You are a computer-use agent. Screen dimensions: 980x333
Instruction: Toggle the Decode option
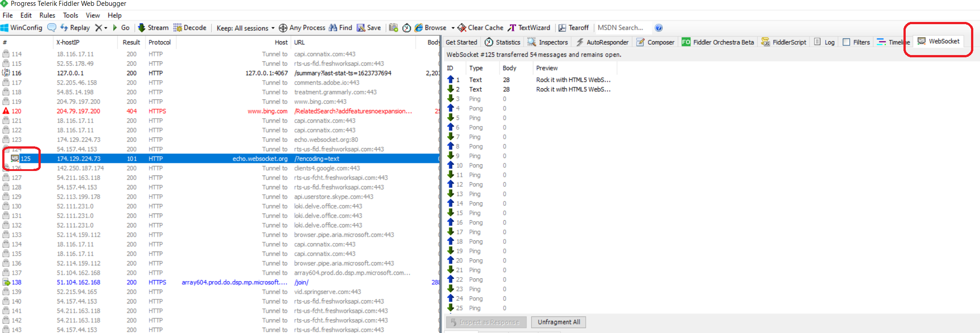pyautogui.click(x=190, y=28)
